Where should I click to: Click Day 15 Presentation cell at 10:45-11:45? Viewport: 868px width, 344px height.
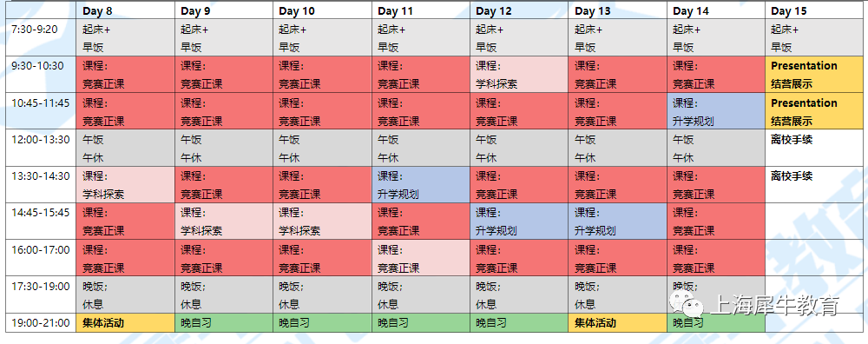(814, 111)
